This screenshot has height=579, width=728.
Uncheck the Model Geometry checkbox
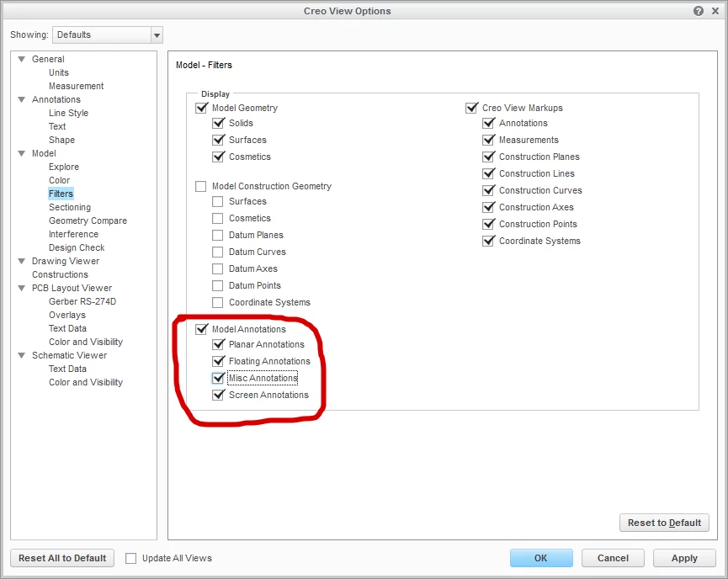tap(201, 108)
